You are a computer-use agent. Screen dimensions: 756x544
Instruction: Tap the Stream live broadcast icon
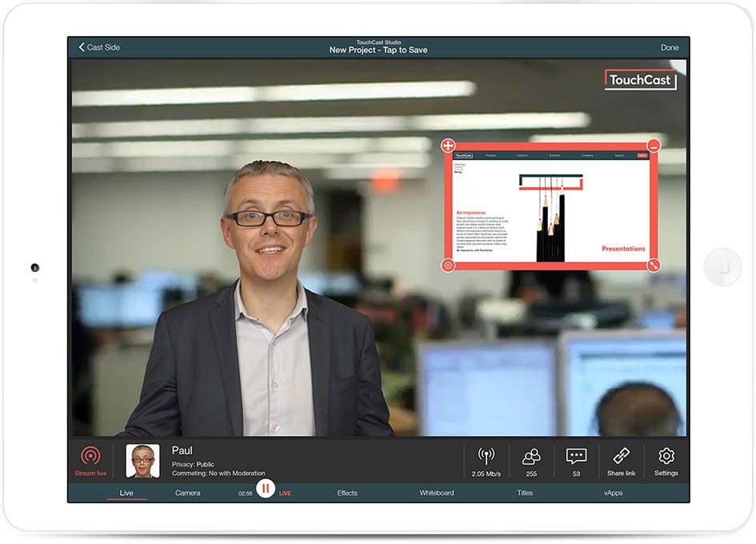click(x=90, y=455)
